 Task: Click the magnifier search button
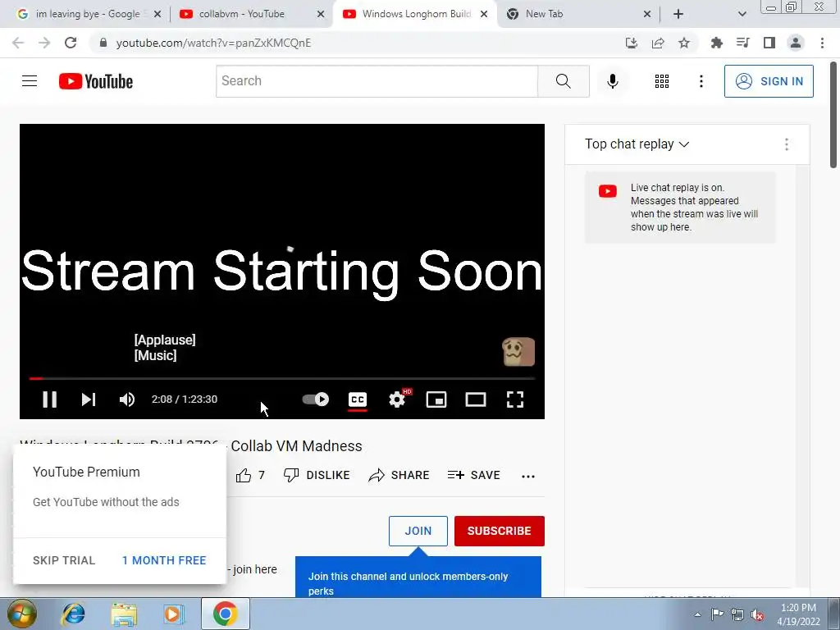coord(563,81)
